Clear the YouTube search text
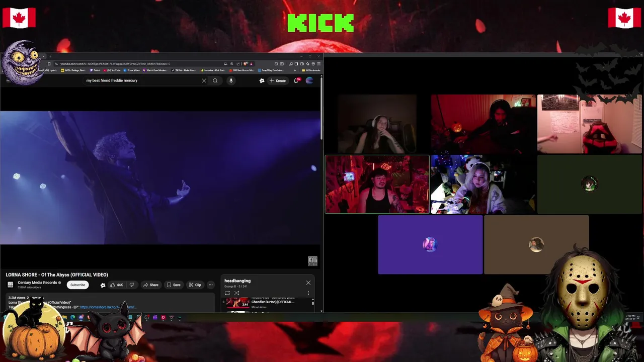This screenshot has width=644, height=362. tap(204, 80)
